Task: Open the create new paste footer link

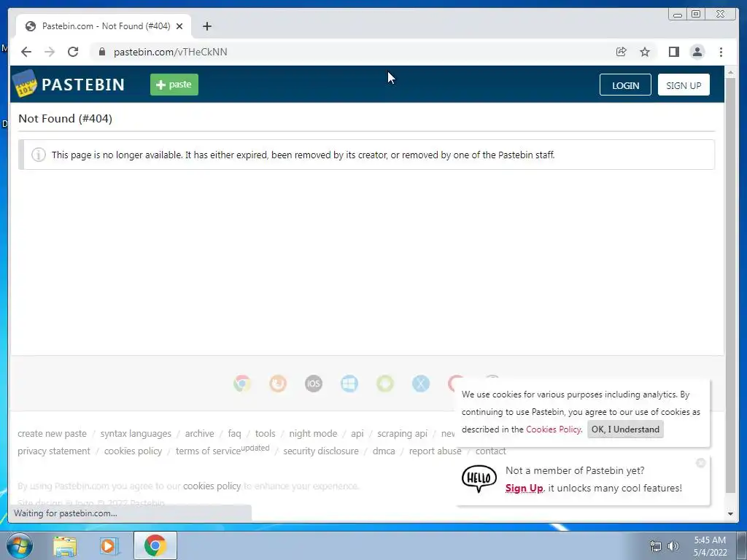Action: pyautogui.click(x=53, y=434)
